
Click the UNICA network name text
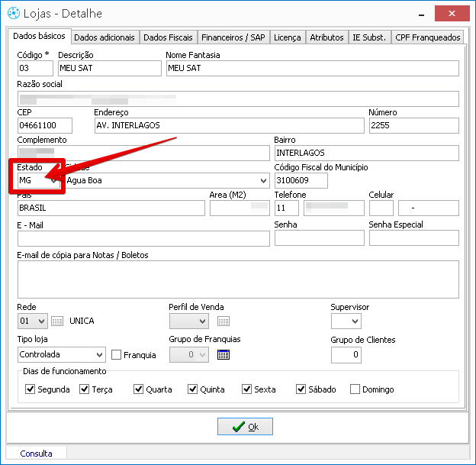(82, 321)
